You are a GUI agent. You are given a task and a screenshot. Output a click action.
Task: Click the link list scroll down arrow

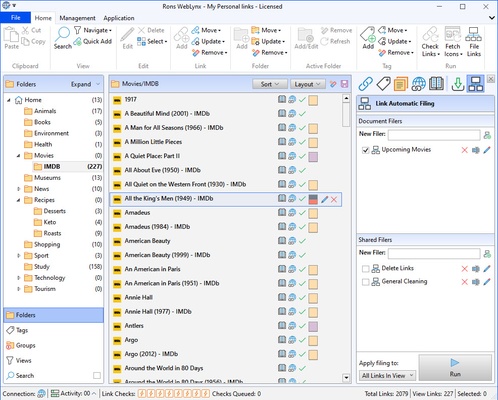pyautogui.click(x=346, y=378)
